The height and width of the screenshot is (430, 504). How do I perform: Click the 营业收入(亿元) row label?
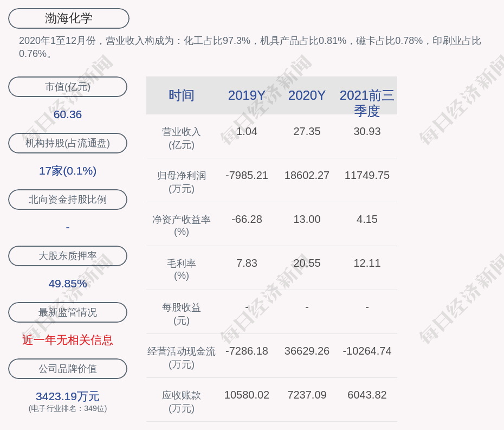pos(182,138)
